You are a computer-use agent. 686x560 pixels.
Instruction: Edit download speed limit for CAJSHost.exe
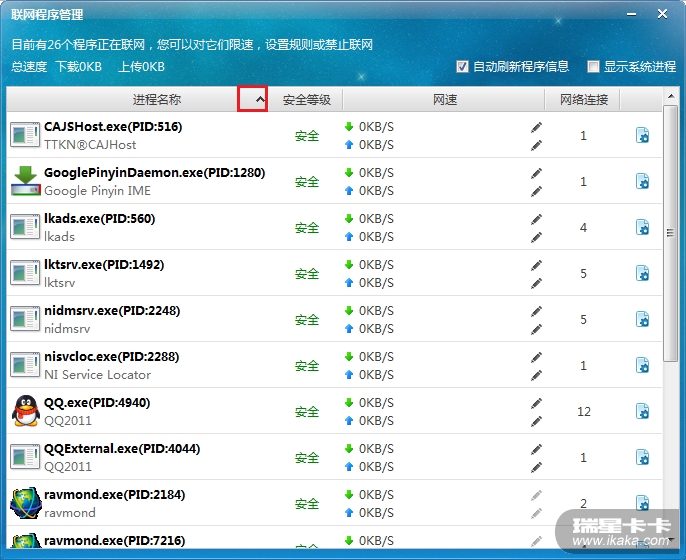pyautogui.click(x=536, y=127)
